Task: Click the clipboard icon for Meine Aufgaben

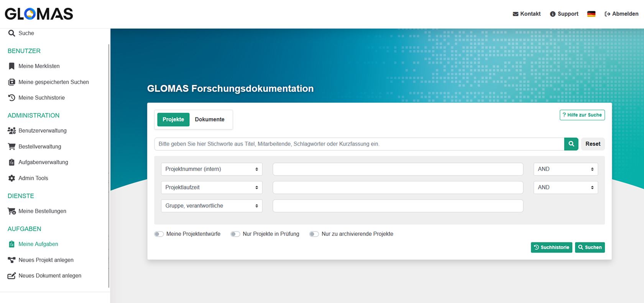Action: tap(11, 244)
